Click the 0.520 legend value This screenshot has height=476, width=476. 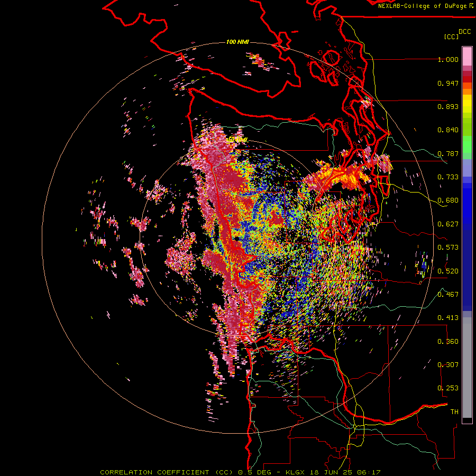click(x=448, y=271)
